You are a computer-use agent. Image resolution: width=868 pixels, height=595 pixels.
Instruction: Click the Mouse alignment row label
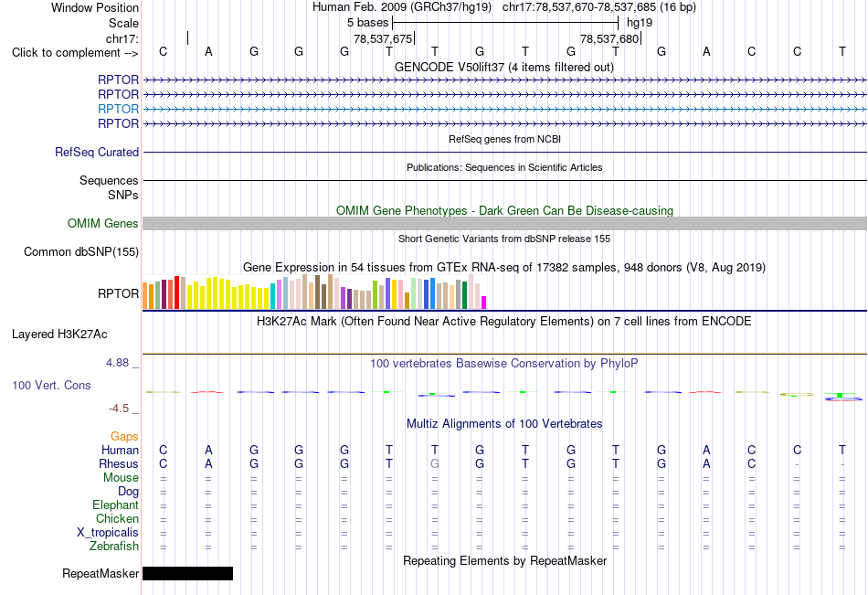click(x=121, y=477)
